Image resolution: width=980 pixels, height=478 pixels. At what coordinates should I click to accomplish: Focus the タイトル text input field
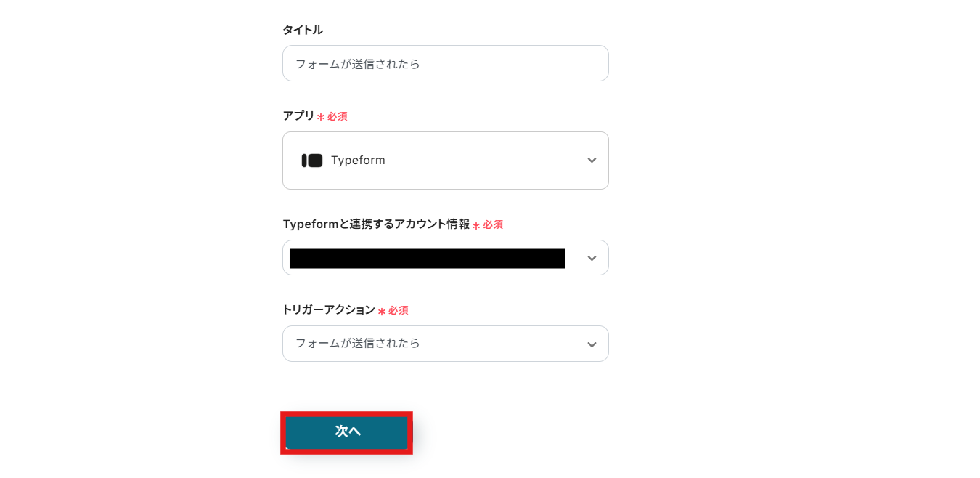pos(508,63)
